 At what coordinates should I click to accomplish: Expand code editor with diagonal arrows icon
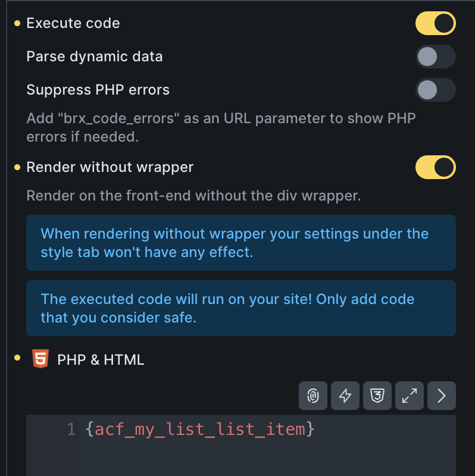(410, 396)
